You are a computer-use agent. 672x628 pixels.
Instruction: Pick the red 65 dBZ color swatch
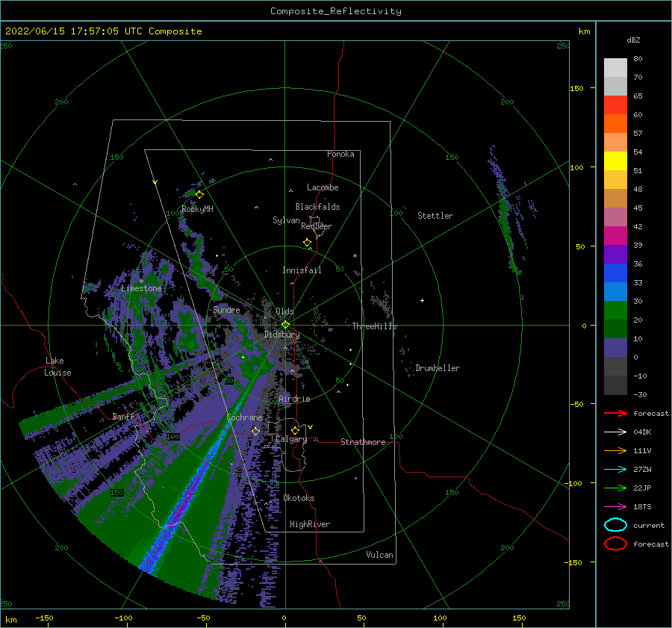point(615,105)
